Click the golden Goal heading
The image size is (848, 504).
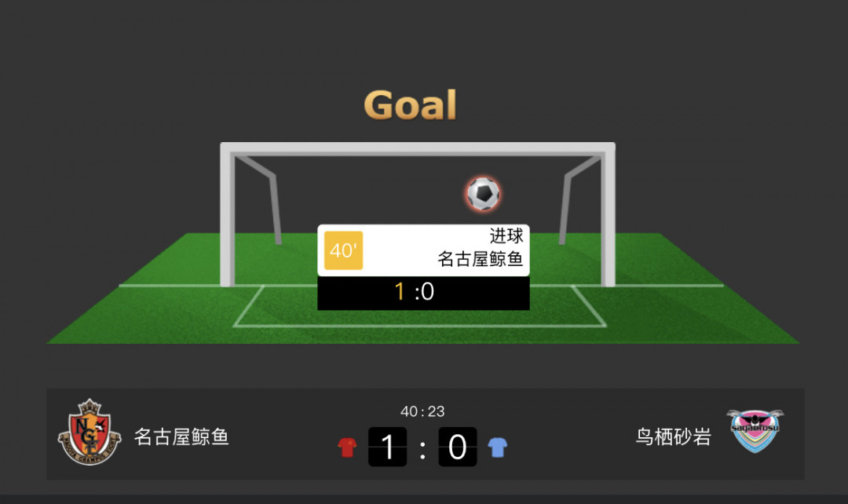411,105
